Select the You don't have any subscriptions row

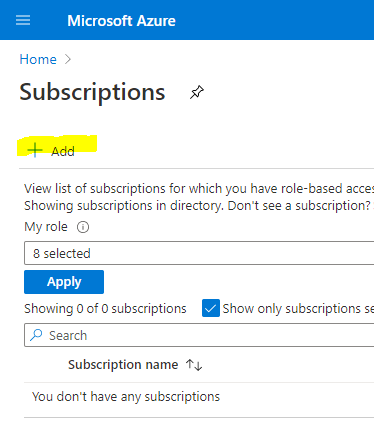click(x=199, y=397)
